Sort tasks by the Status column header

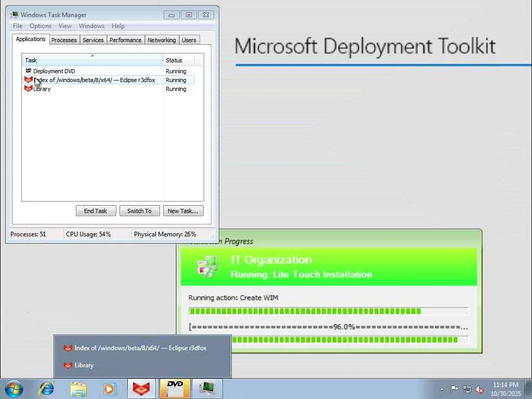(x=179, y=60)
